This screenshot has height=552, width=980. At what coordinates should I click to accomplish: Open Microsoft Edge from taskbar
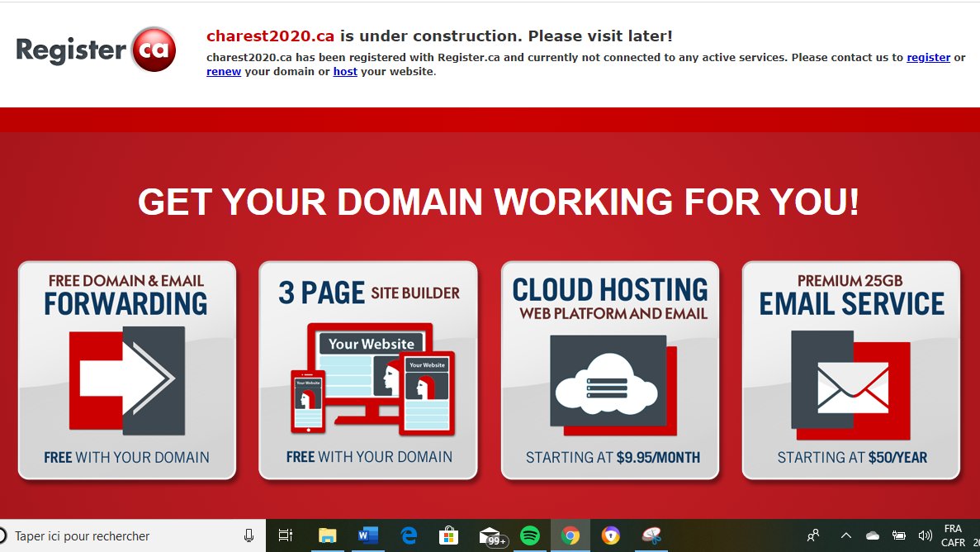pos(409,535)
